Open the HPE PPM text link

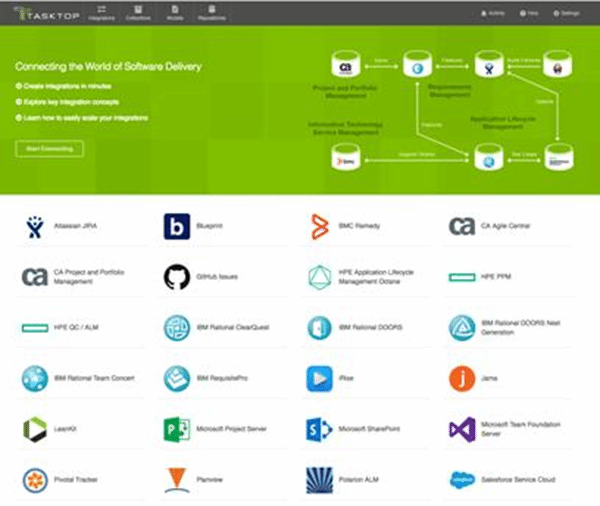coord(496,277)
